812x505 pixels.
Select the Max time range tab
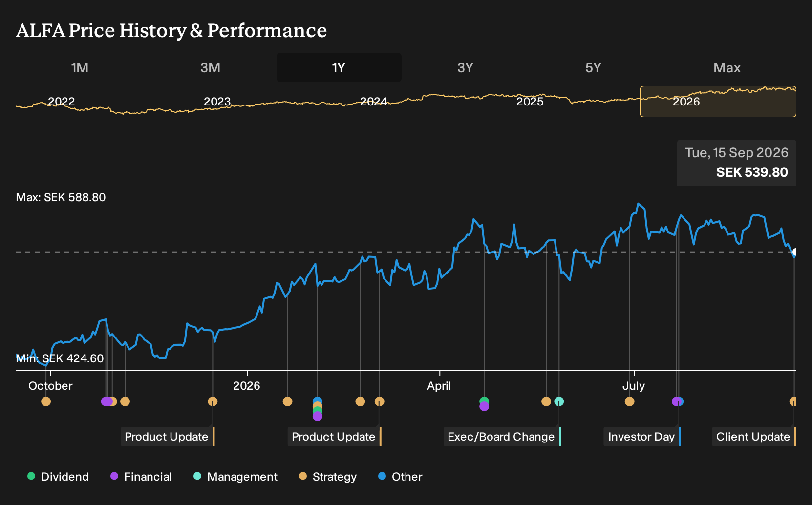pos(727,67)
